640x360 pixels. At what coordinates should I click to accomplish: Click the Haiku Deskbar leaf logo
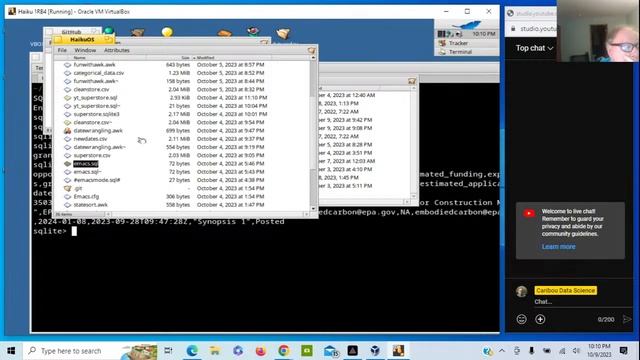468,24
